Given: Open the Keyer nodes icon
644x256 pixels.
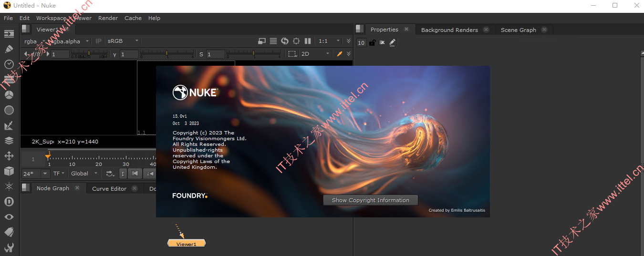Looking at the screenshot, I should point(9,125).
